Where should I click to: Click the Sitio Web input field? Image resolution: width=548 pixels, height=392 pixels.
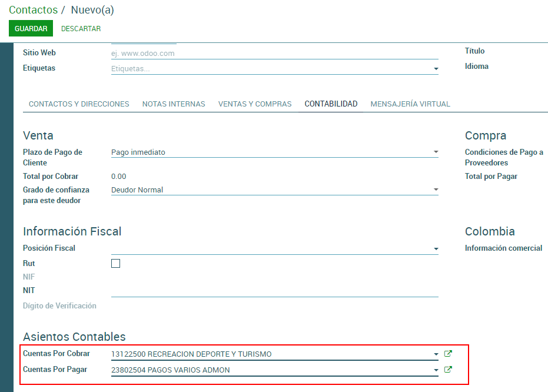(x=274, y=54)
